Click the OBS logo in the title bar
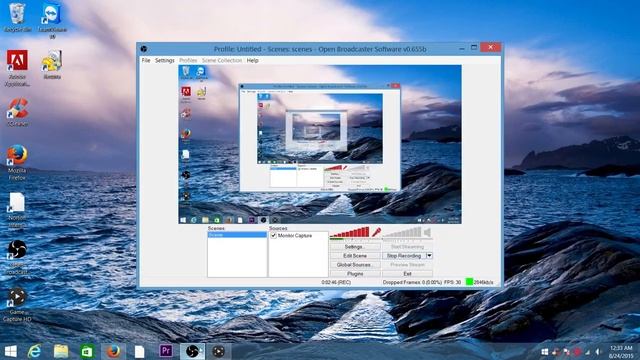The height and width of the screenshot is (360, 640). tap(144, 49)
